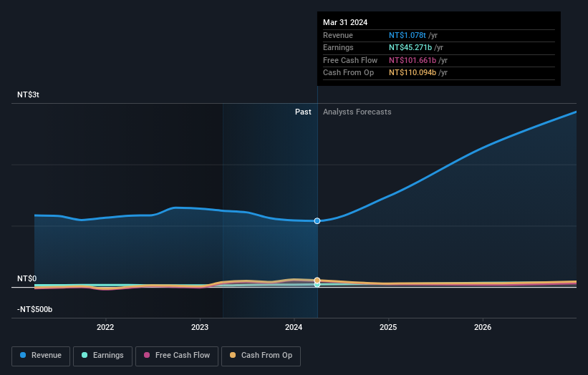
Task: Toggle the Cash From Op legend series
Action: 261,356
